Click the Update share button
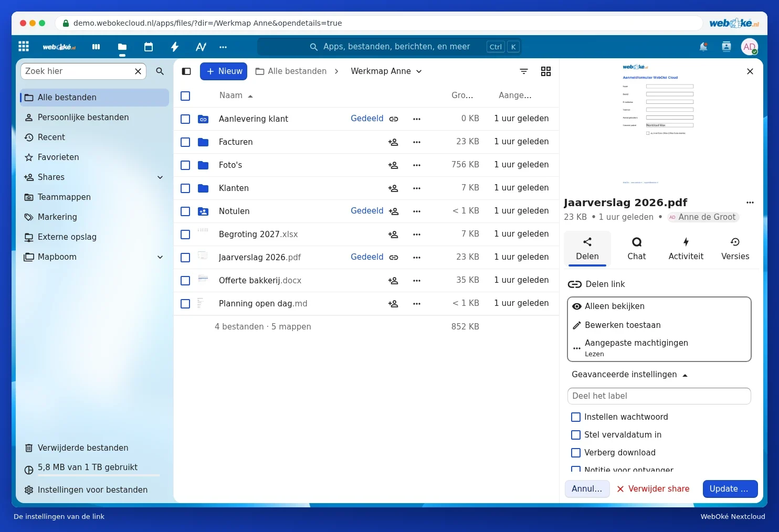The width and height of the screenshot is (779, 532). pos(730,489)
